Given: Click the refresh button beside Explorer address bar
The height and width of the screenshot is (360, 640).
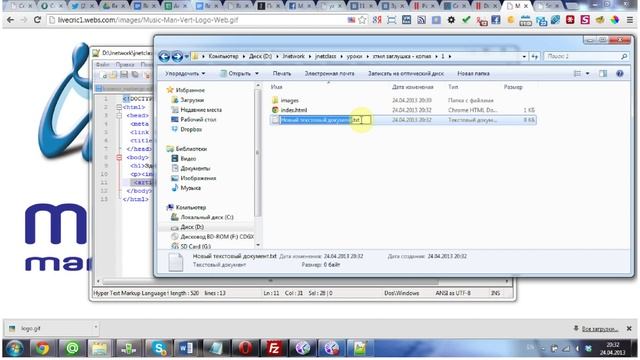Looking at the screenshot, I should tap(535, 56).
